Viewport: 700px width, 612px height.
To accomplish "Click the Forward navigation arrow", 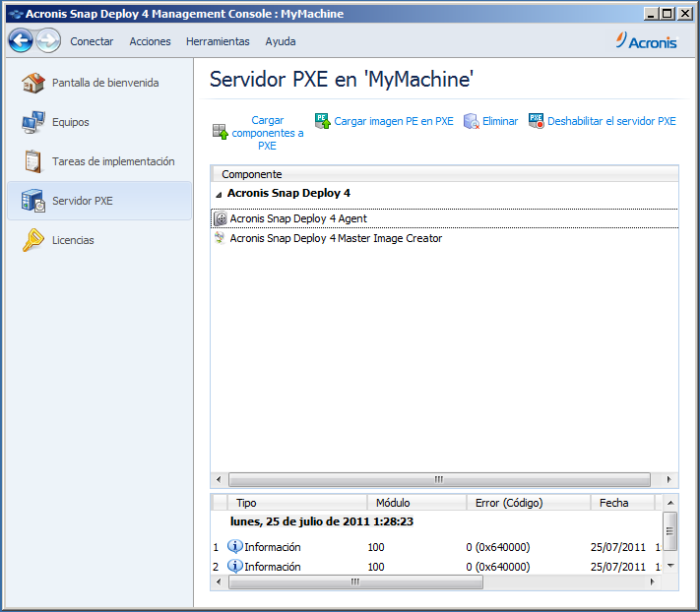I will click(x=48, y=40).
